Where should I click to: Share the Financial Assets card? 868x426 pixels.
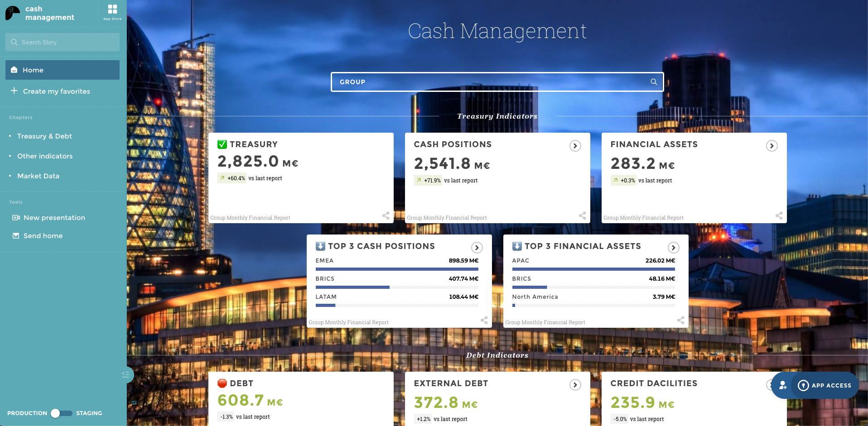pos(779,215)
